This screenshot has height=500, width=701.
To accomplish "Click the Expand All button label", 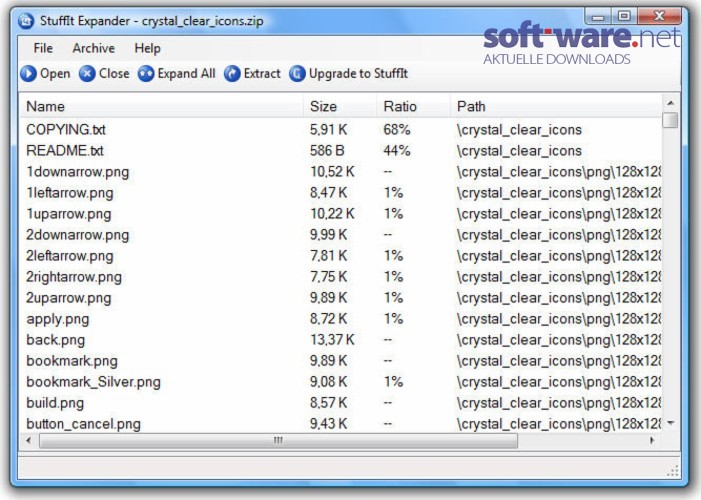I will [x=186, y=74].
